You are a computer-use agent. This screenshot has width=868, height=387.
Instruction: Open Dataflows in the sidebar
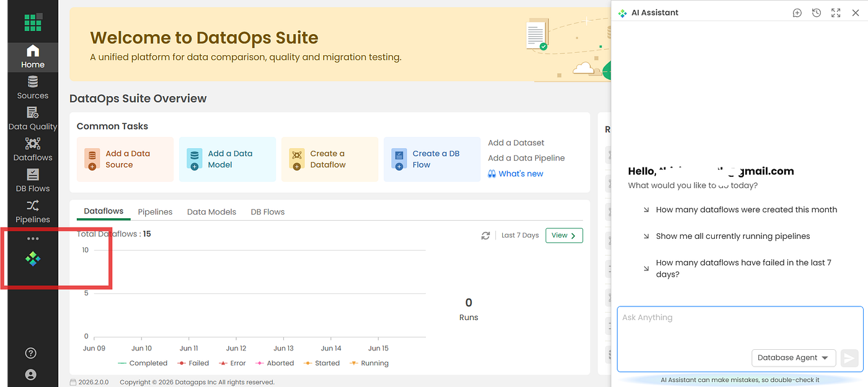pyautogui.click(x=33, y=149)
